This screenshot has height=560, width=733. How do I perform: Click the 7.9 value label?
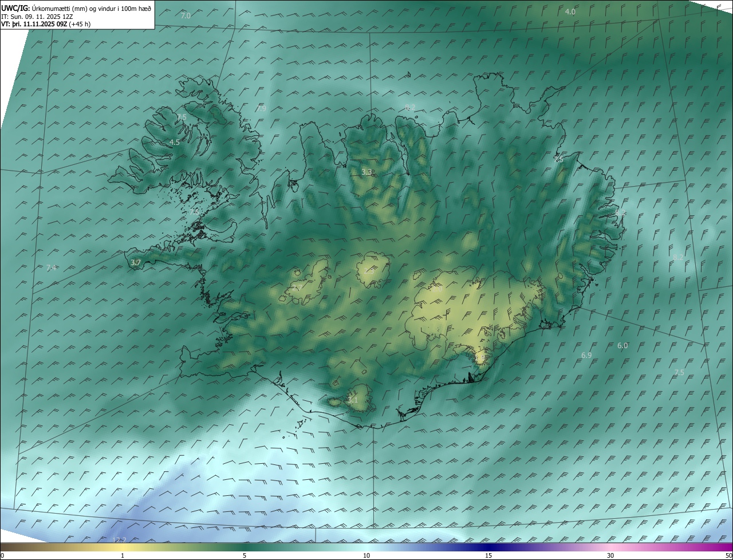click(x=261, y=108)
